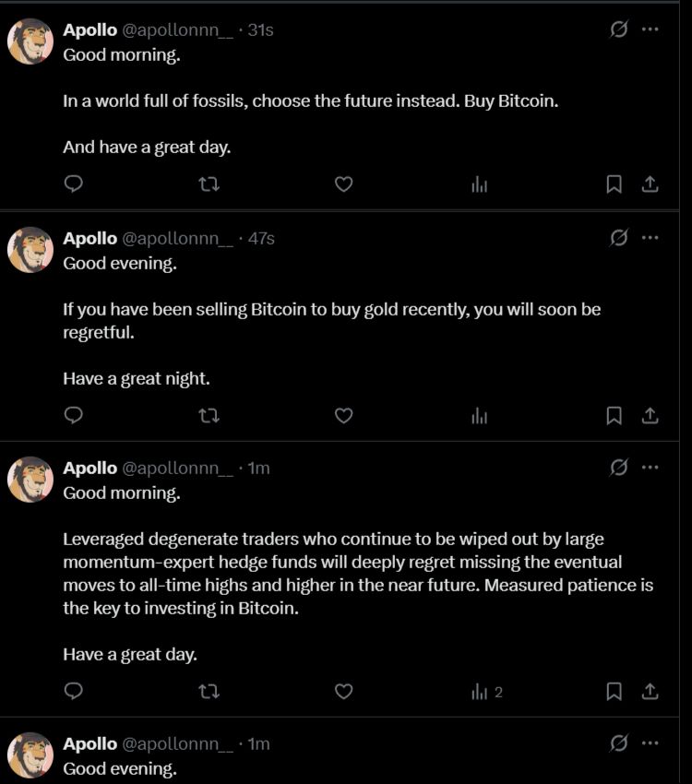Repost the 'Buy Bitcoin' fossils tweet
The image size is (692, 784).
tap(209, 184)
